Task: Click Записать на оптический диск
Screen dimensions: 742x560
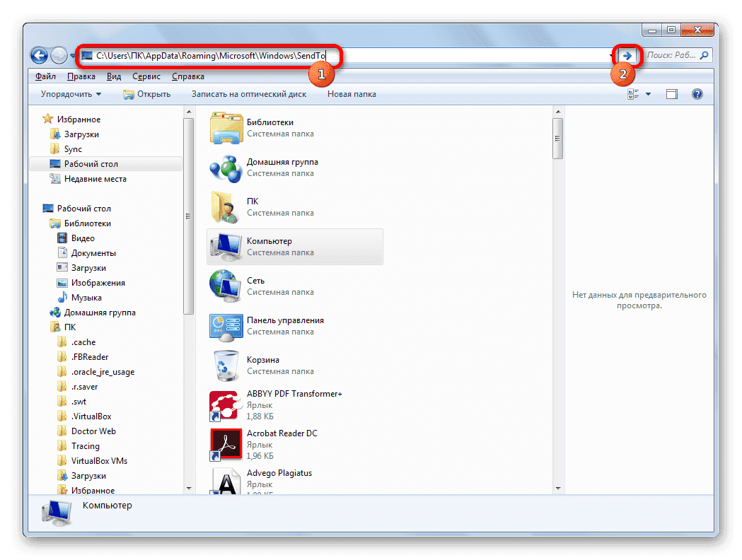Action: (x=249, y=94)
